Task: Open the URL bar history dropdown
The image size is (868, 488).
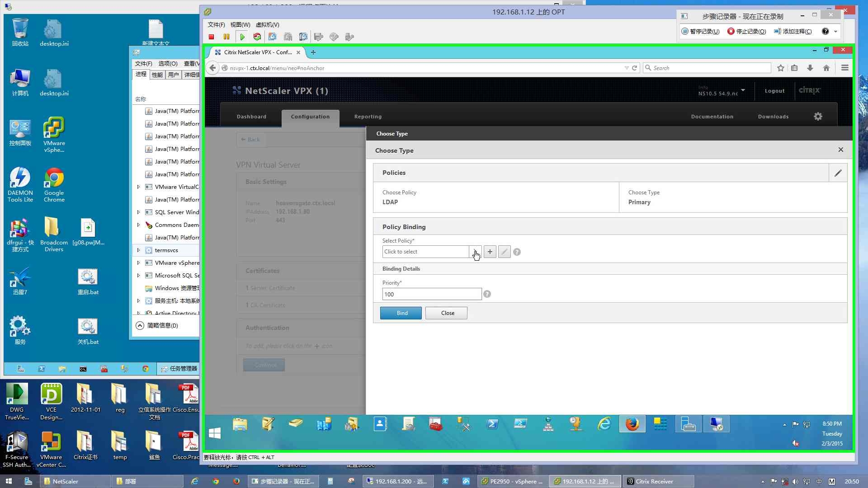Action: 627,68
